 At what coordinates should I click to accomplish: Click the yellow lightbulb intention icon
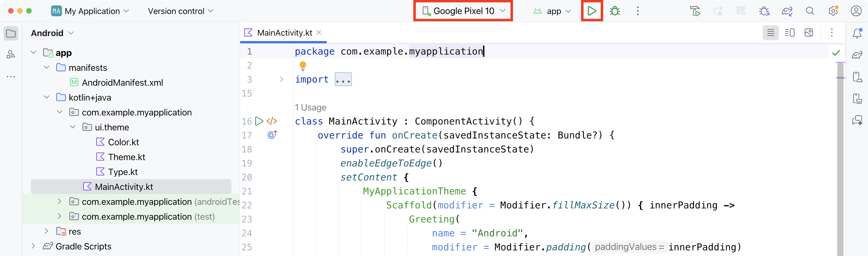click(x=303, y=66)
